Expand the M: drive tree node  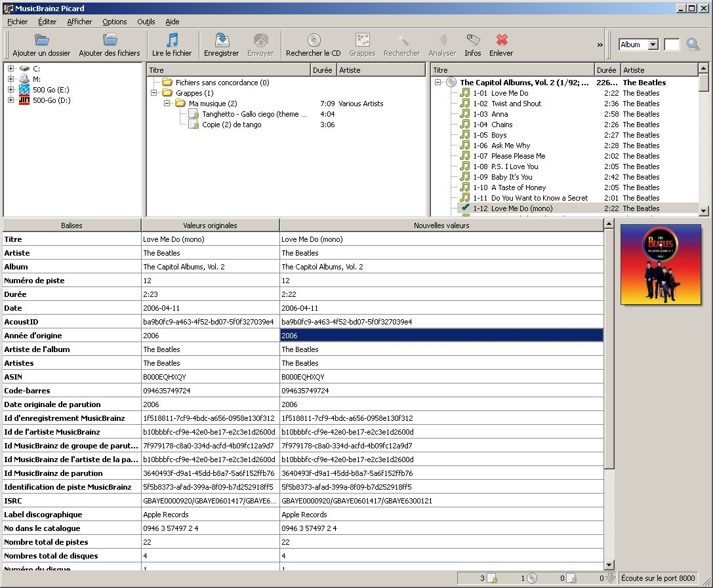click(11, 79)
